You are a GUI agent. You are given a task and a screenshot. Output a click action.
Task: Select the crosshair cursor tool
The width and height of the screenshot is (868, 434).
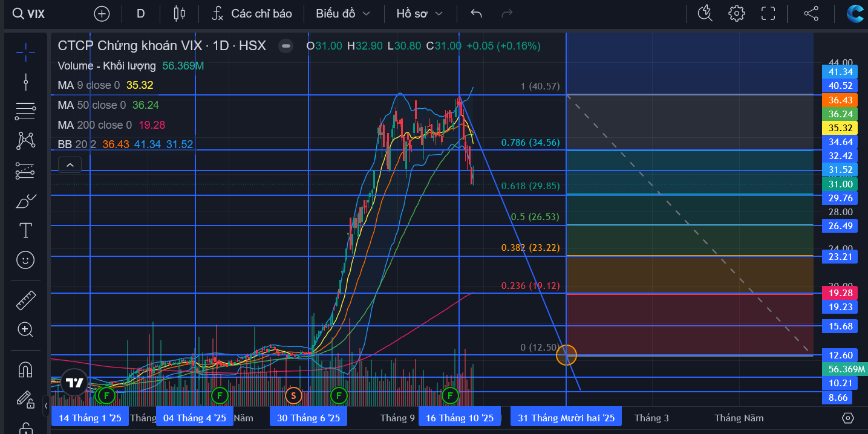pyautogui.click(x=25, y=53)
